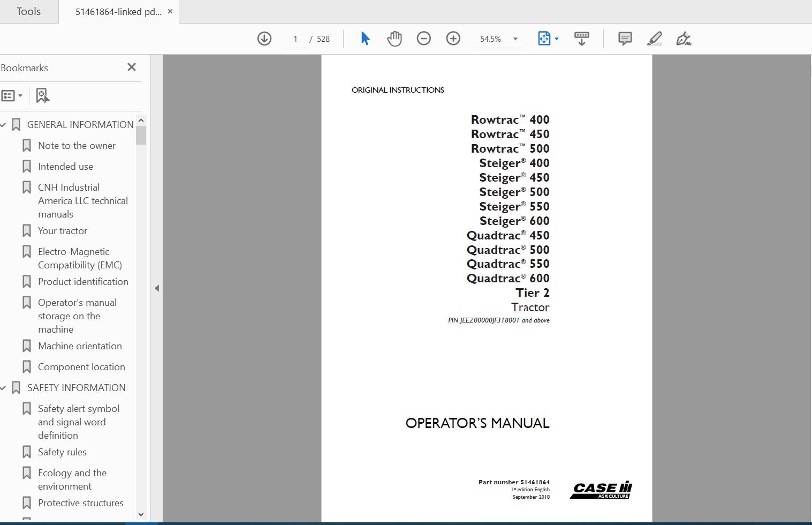
Task: Click bookmark icon beside Component location
Action: (27, 367)
